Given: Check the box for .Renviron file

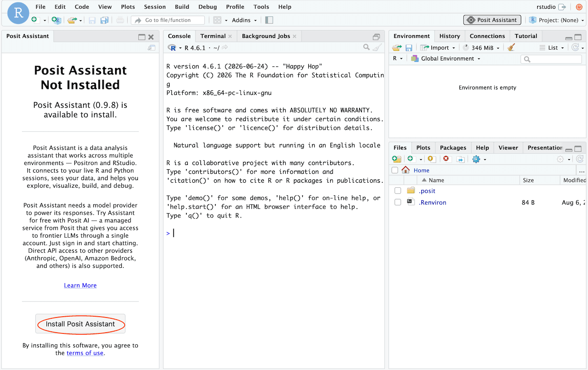Looking at the screenshot, I should (398, 202).
